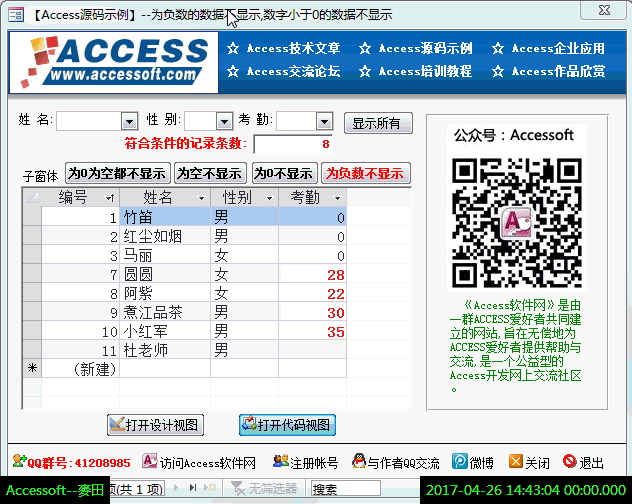Click name cell 红尘如烟
This screenshot has width=632, height=504.
165,236
